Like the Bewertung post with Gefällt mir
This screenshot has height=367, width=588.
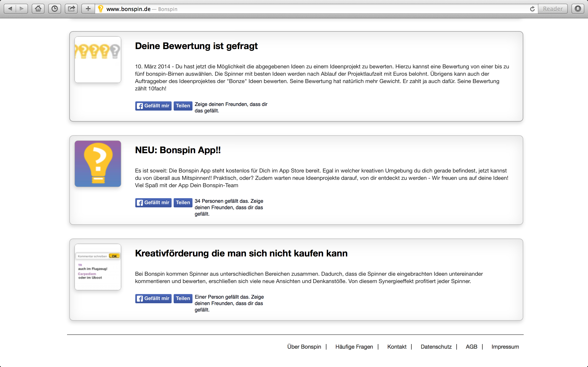point(153,106)
